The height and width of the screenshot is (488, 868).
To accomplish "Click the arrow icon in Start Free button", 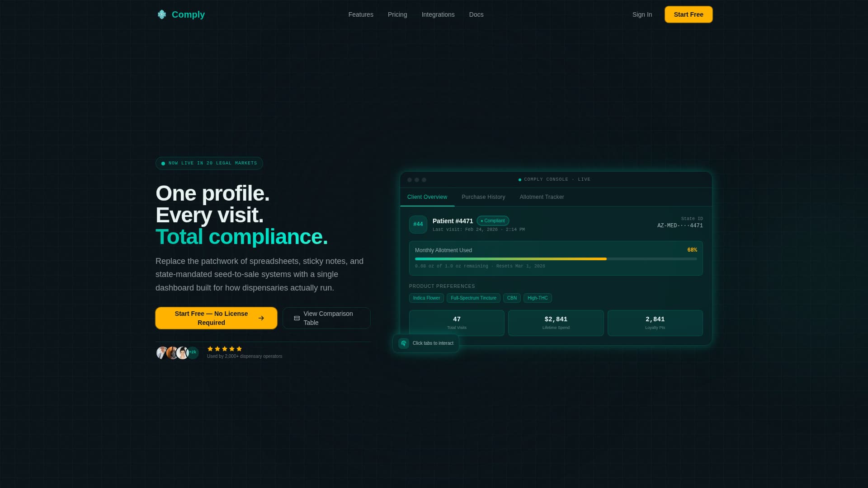I will click(261, 318).
